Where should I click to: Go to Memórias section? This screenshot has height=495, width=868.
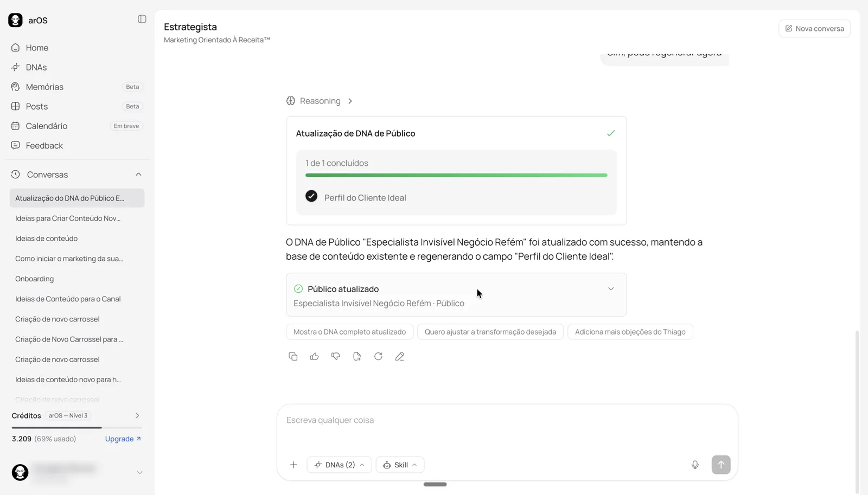point(76,87)
